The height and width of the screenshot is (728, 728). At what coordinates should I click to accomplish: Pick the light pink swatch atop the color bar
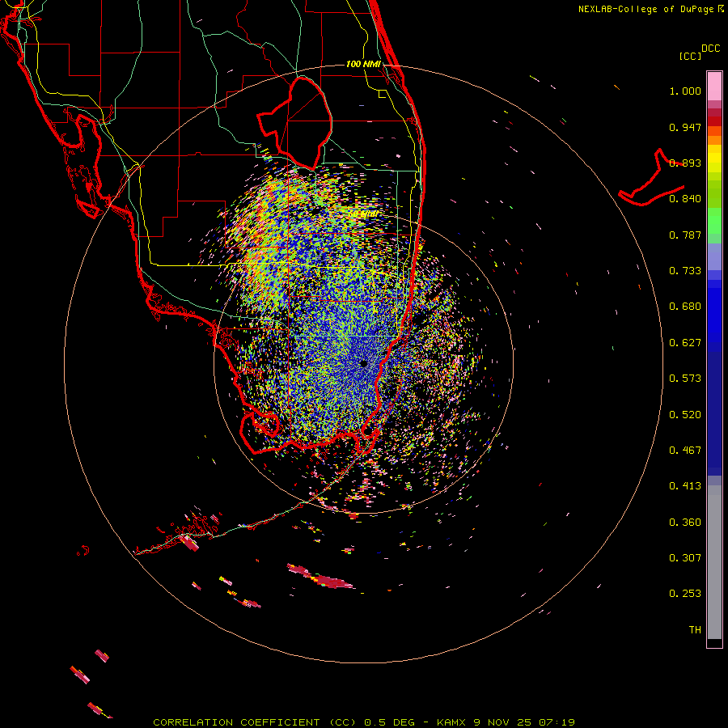pyautogui.click(x=714, y=86)
